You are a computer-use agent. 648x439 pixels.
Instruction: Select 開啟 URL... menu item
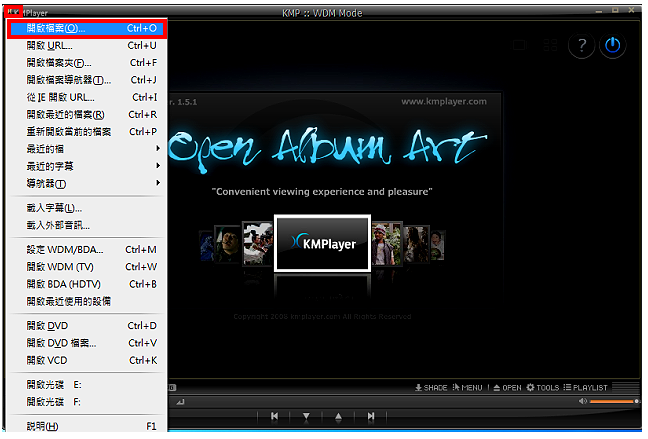[x=87, y=45]
